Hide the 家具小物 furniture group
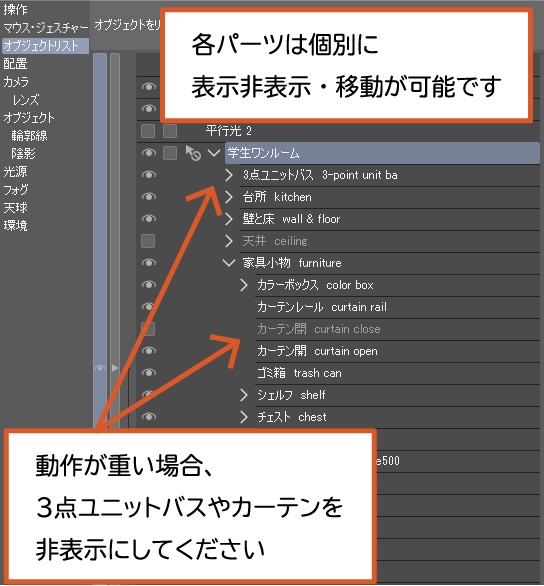544x586 pixels. [149, 263]
